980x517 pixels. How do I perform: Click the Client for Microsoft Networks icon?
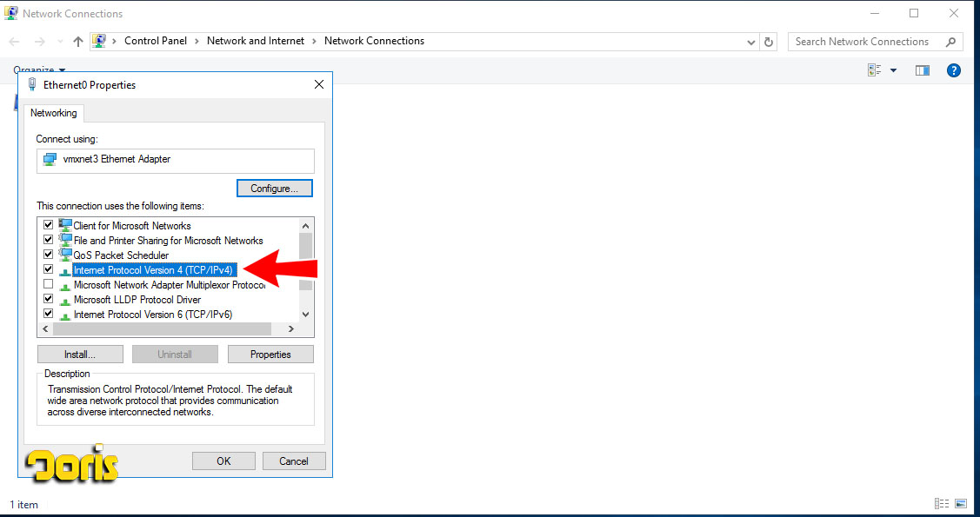pyautogui.click(x=65, y=225)
